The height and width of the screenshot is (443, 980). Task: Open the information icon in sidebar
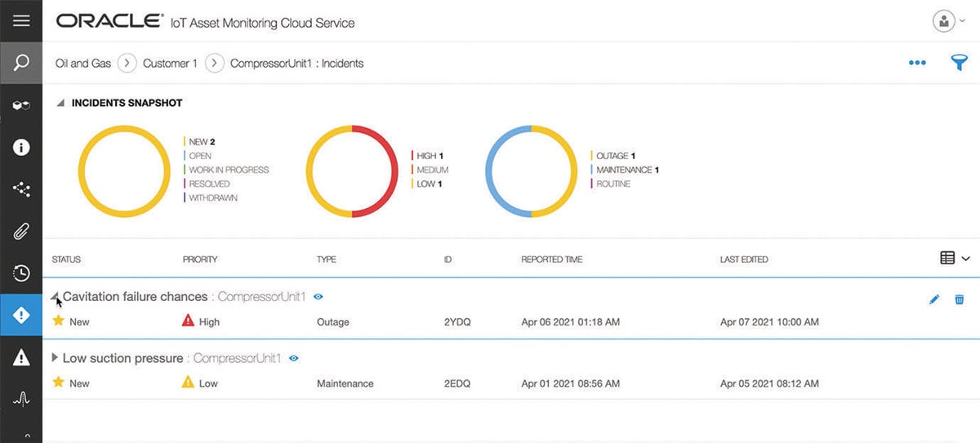[21, 148]
